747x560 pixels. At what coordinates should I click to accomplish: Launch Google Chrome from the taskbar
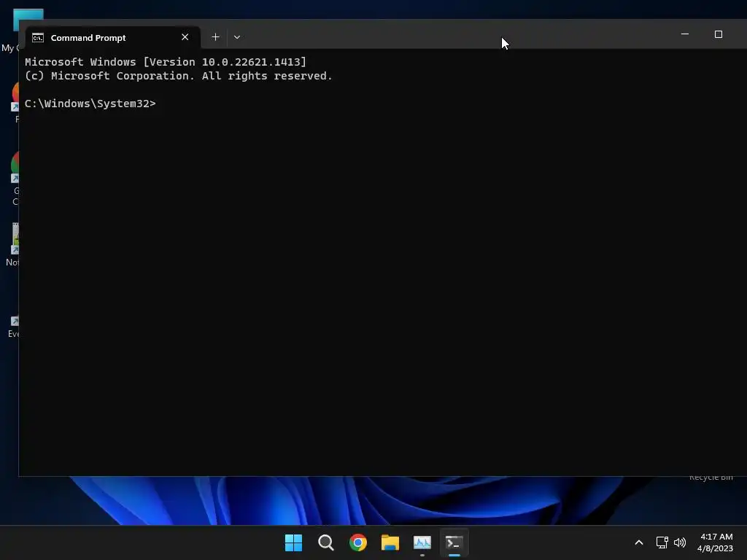pyautogui.click(x=357, y=542)
